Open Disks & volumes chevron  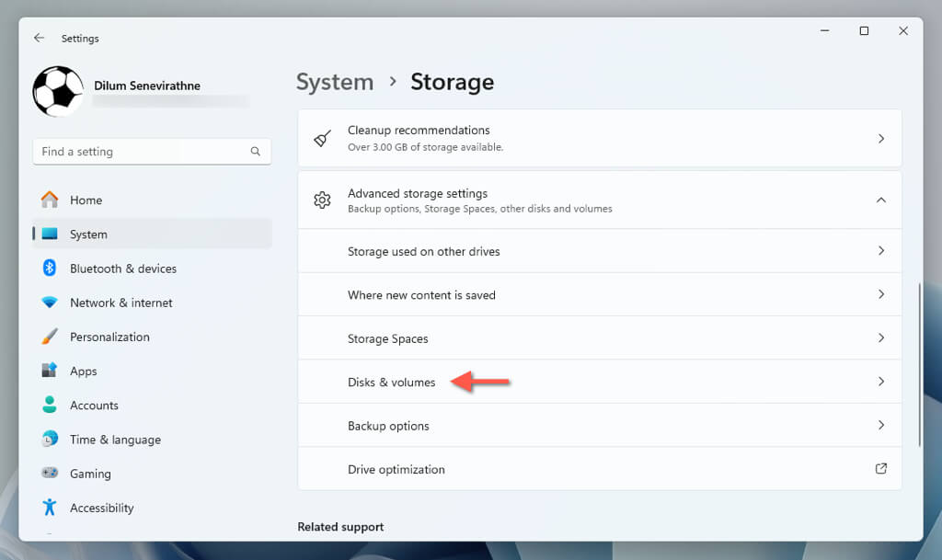tap(880, 382)
